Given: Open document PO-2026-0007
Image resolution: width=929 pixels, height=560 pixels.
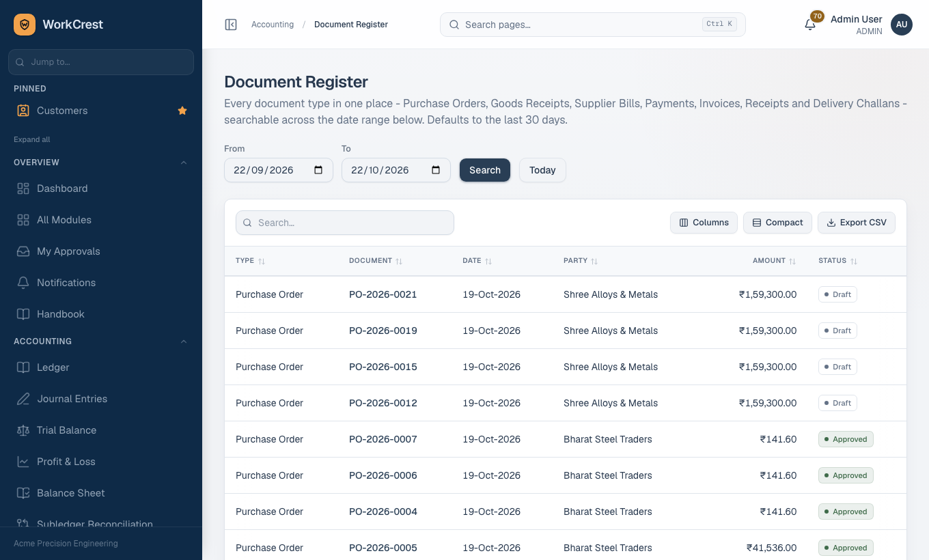Looking at the screenshot, I should point(383,439).
